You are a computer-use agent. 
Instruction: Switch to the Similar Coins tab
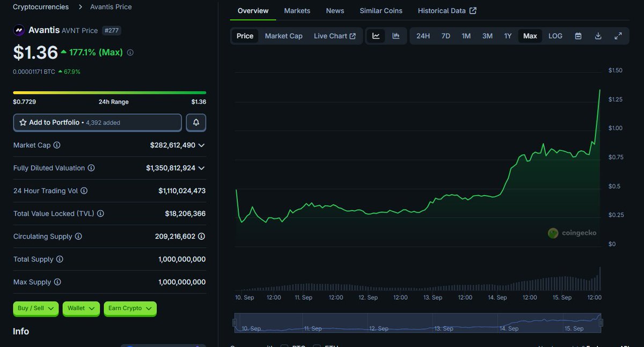[381, 11]
